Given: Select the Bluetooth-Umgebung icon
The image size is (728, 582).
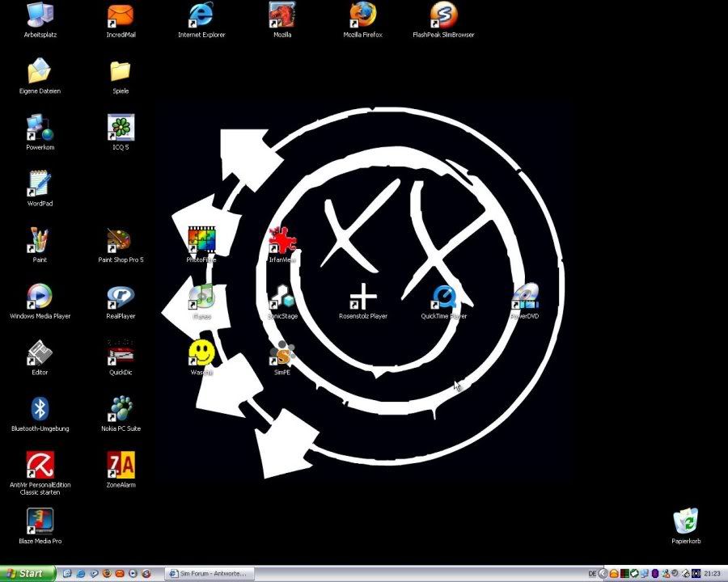Looking at the screenshot, I should (x=40, y=409).
